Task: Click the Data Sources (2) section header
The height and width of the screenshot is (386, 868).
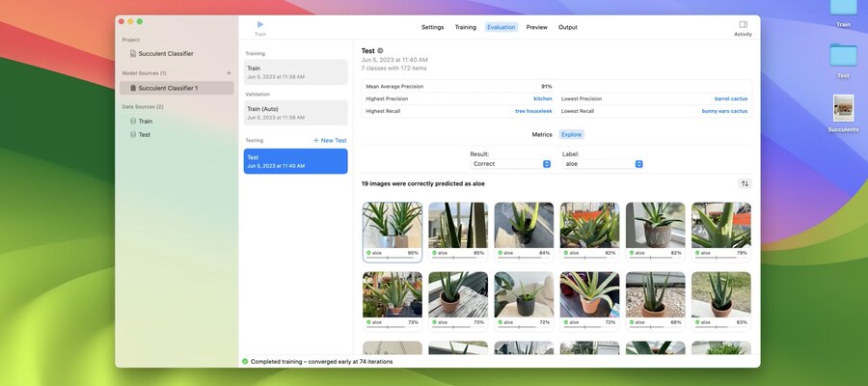Action: click(143, 107)
